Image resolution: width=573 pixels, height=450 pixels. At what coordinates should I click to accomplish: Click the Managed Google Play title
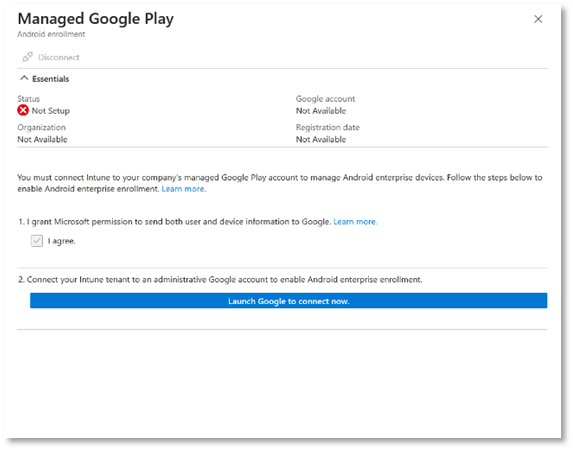pos(96,19)
